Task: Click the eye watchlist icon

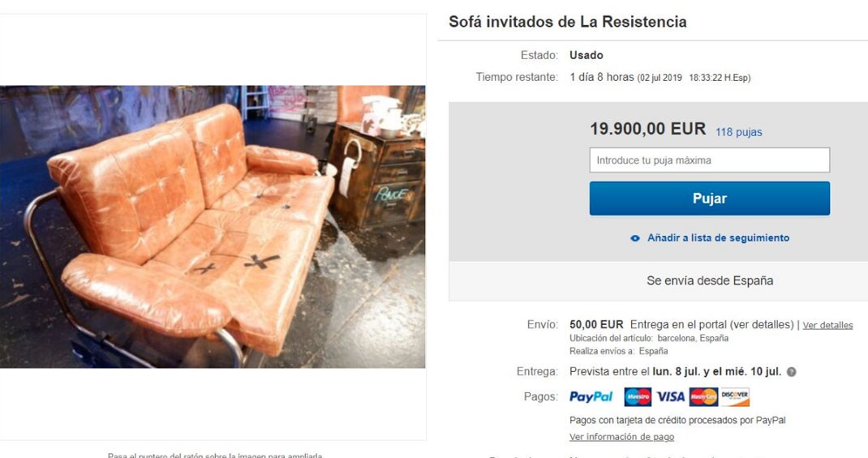Action: pyautogui.click(x=635, y=238)
